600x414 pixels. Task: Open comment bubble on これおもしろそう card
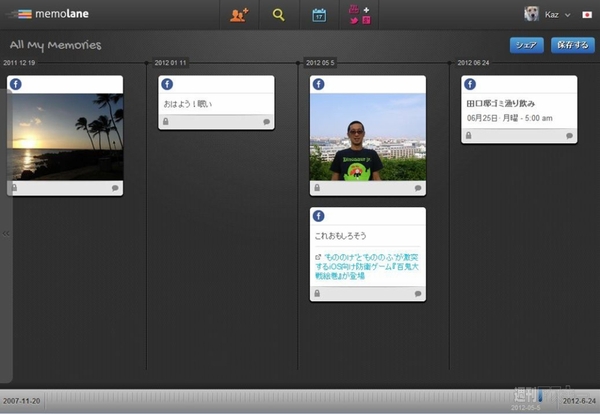pos(418,293)
